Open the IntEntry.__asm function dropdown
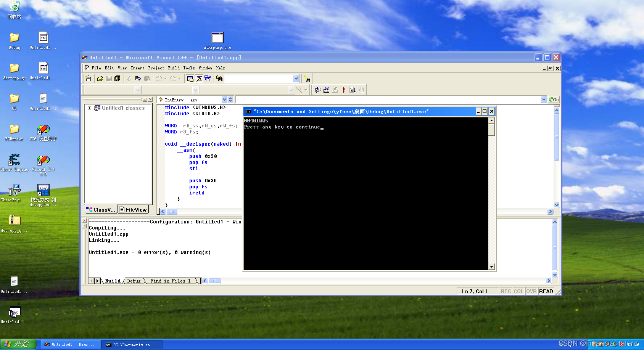The image size is (644, 350). pos(224,100)
